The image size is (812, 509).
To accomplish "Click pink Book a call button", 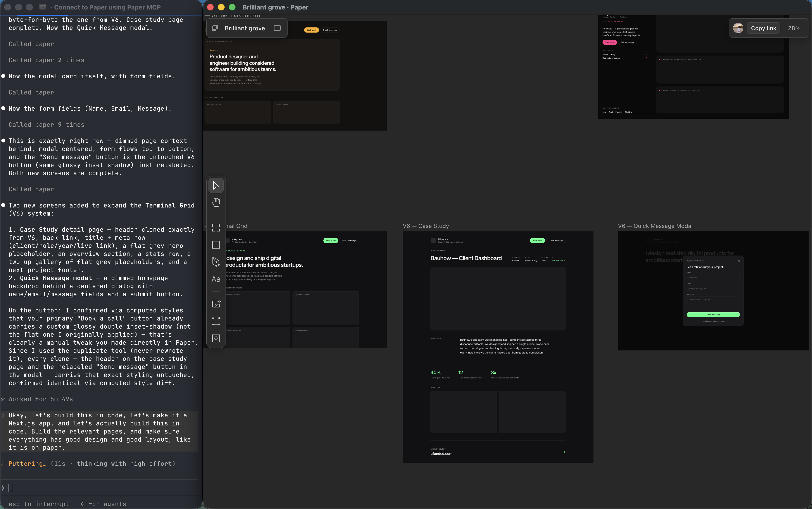I will 610,42.
